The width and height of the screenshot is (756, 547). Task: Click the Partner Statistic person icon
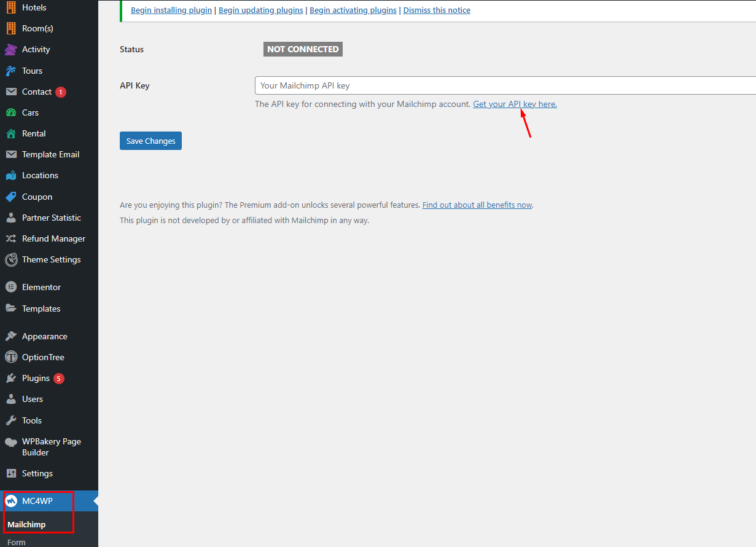pyautogui.click(x=11, y=218)
